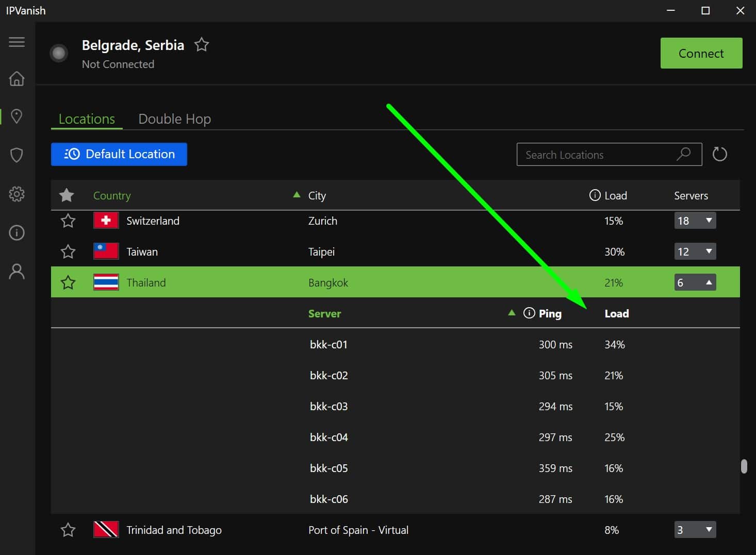Screen dimensions: 756x555
Task: Click the connection status indicator circle
Action: click(59, 53)
